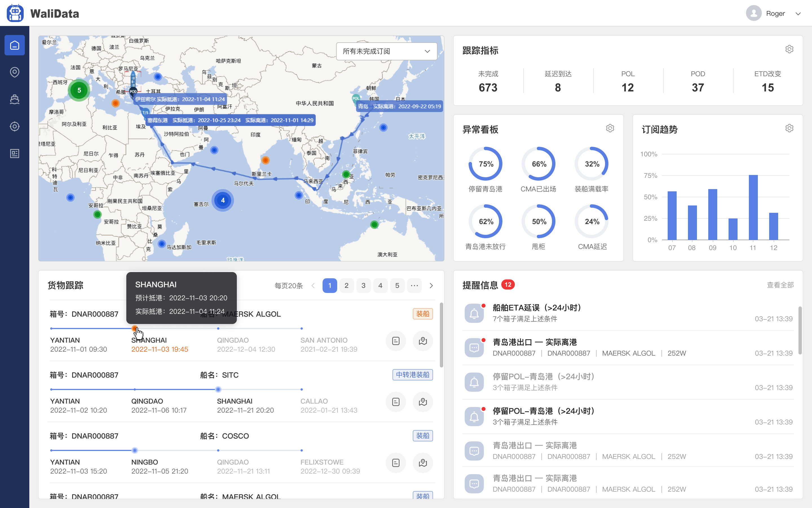Go to page 3 of cargo tracking
This screenshot has height=508, width=812.
pos(363,286)
